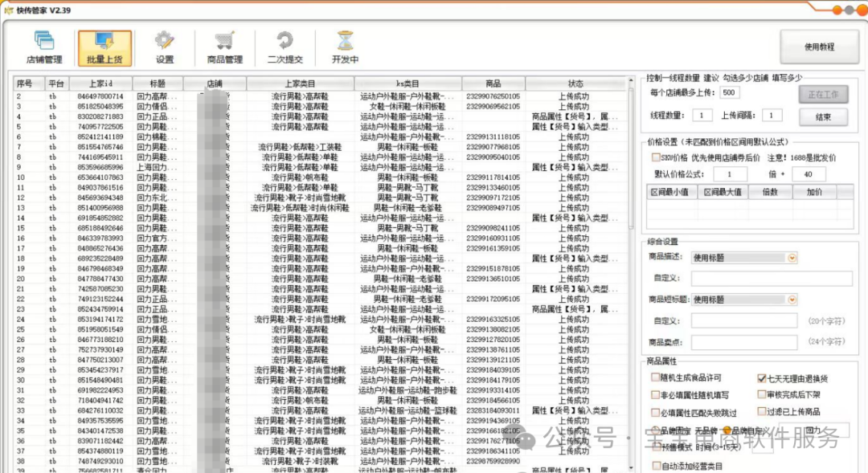
Task: Enable 自动添加经营类目 checkbox
Action: (x=656, y=465)
